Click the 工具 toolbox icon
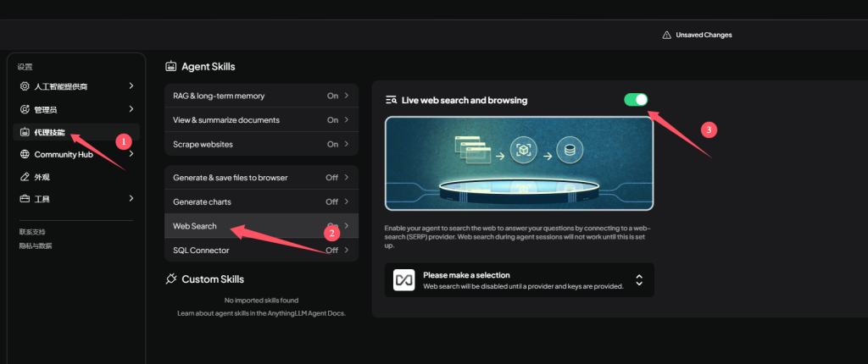868x364 pixels. tap(25, 199)
